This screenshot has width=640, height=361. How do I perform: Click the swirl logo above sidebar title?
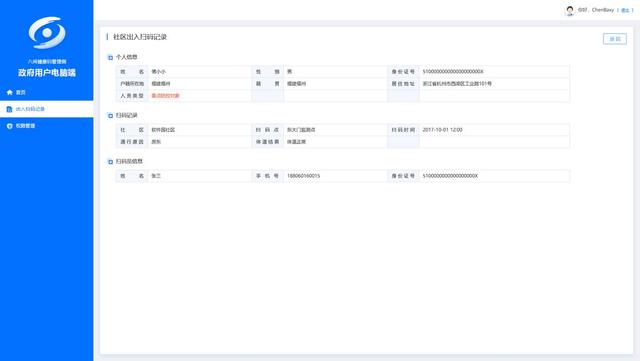(x=47, y=33)
